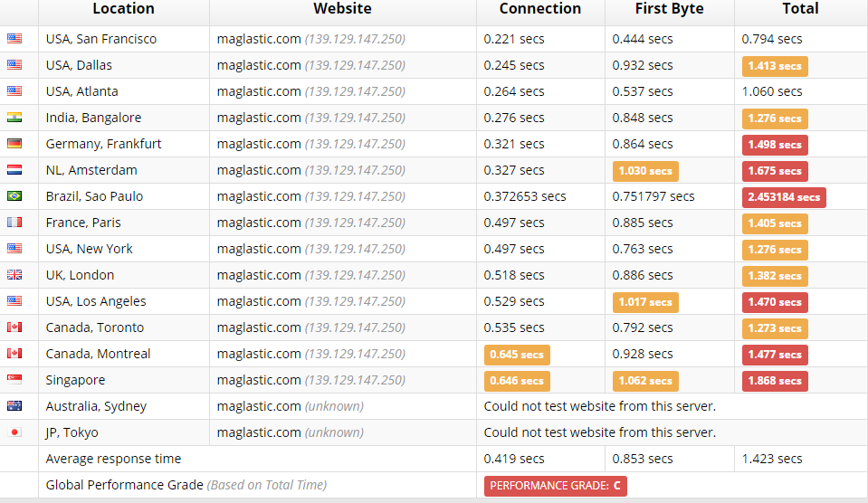Click the 1.060 secs total for Atlanta
Image resolution: width=868 pixels, height=503 pixels.
coord(772,92)
